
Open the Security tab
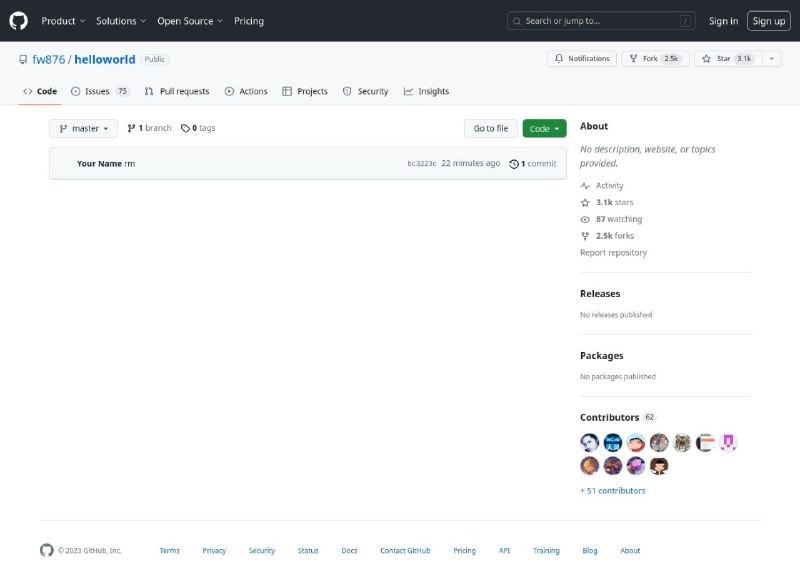tap(365, 91)
